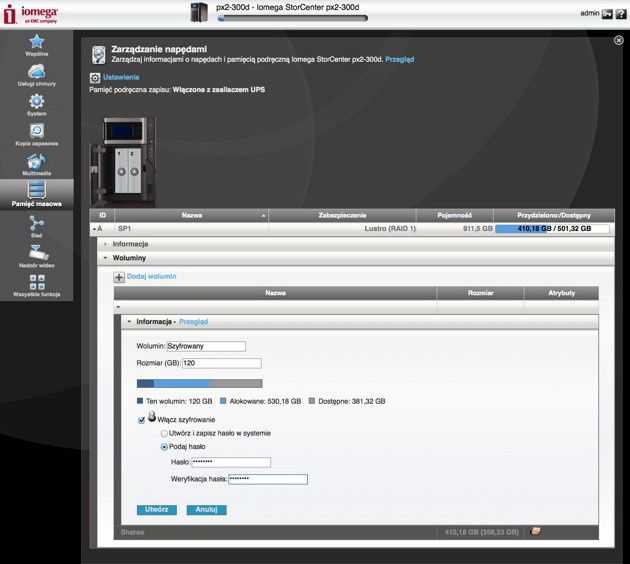The width and height of the screenshot is (630, 564).
Task: Click the Dodaj wolumin link
Action: [x=151, y=276]
